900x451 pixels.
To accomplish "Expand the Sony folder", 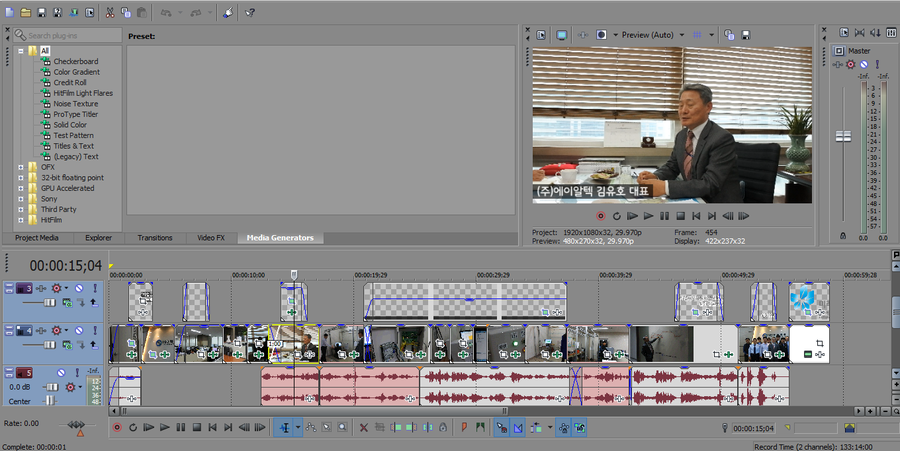I will click(21, 199).
